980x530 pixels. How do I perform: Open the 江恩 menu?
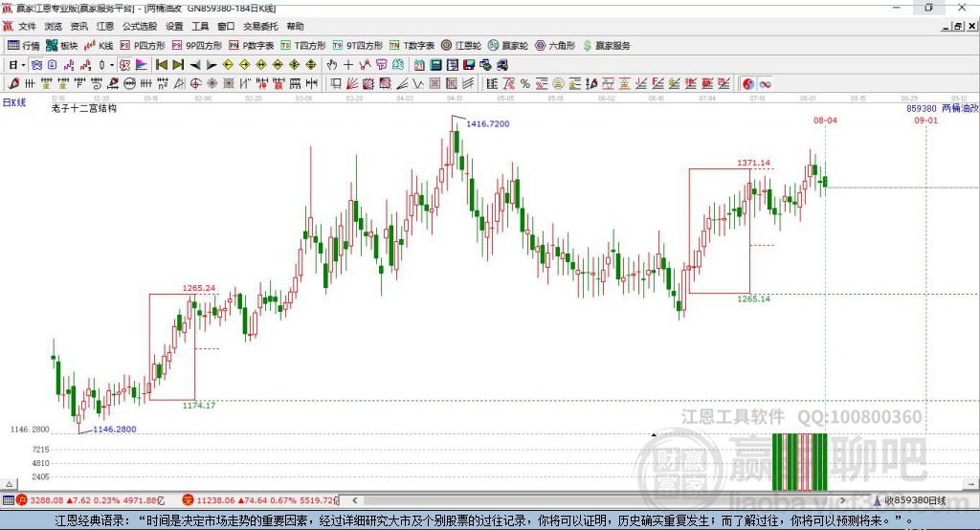[105, 26]
